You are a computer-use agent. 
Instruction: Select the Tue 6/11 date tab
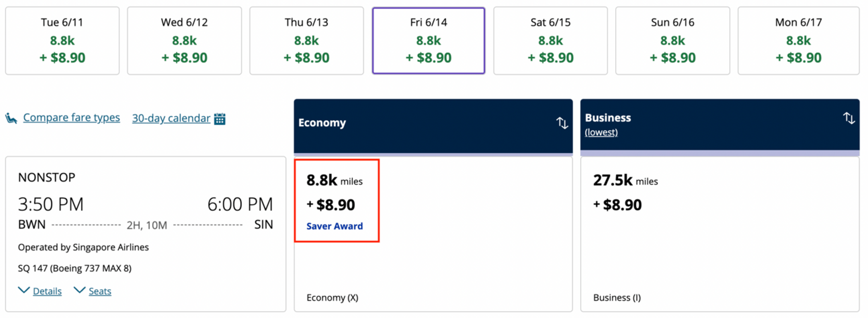tap(62, 41)
